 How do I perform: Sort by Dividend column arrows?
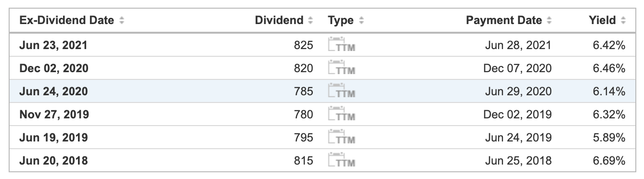click(x=310, y=21)
